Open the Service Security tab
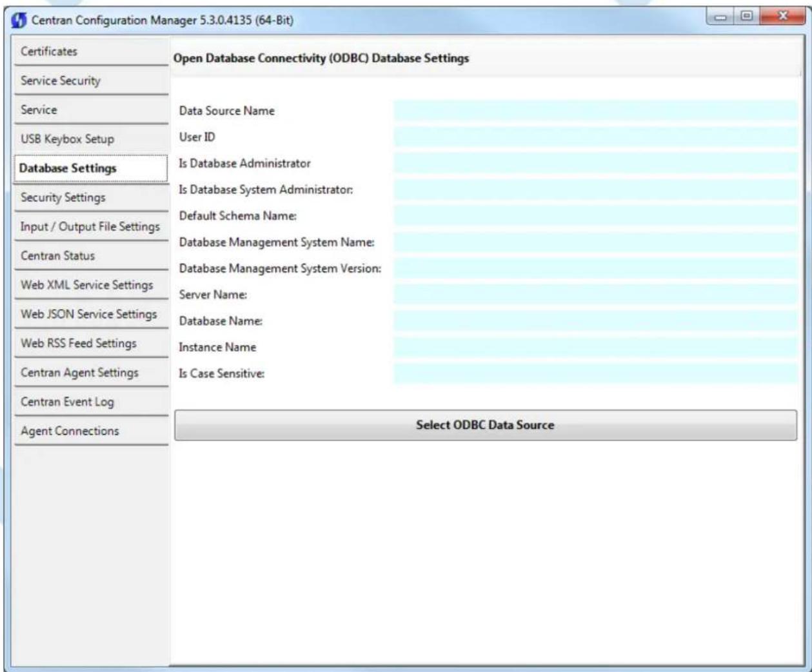Screen dimensions: 812x672 [x=90, y=81]
